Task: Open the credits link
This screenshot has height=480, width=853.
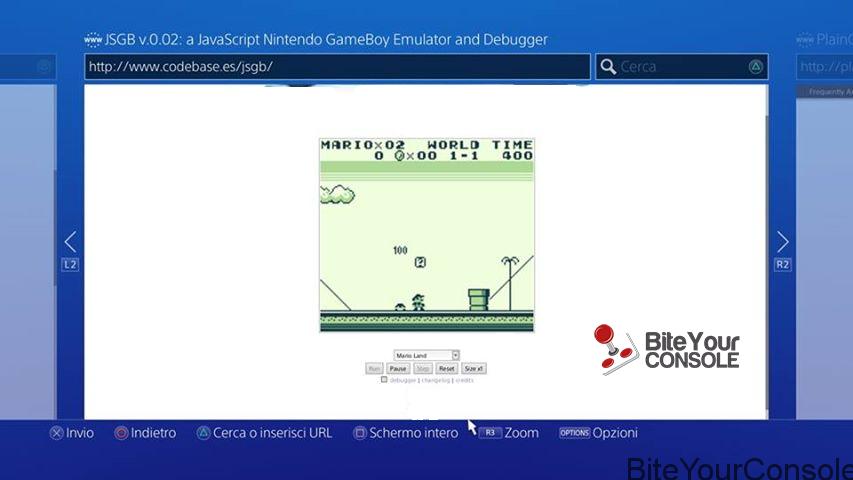Action: click(x=465, y=380)
